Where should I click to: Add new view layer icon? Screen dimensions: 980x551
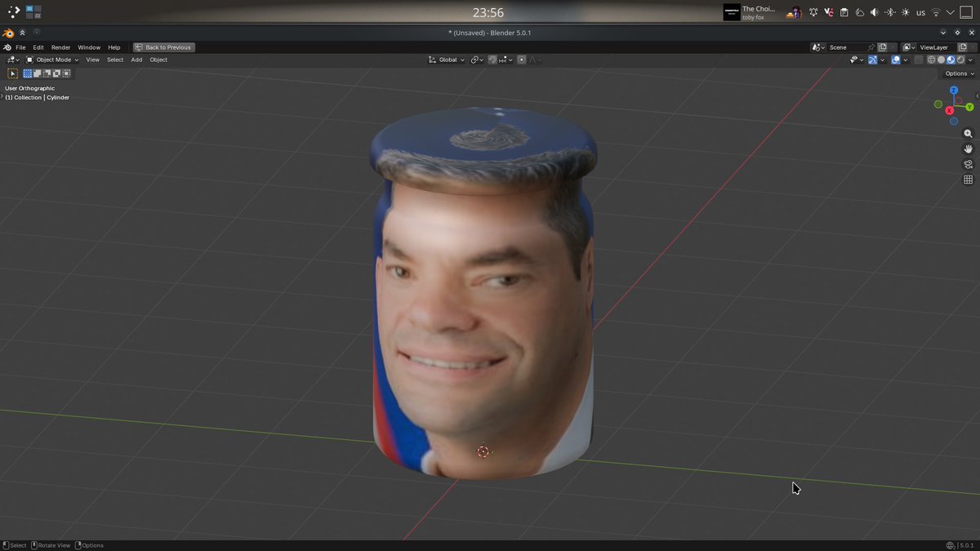pyautogui.click(x=963, y=47)
